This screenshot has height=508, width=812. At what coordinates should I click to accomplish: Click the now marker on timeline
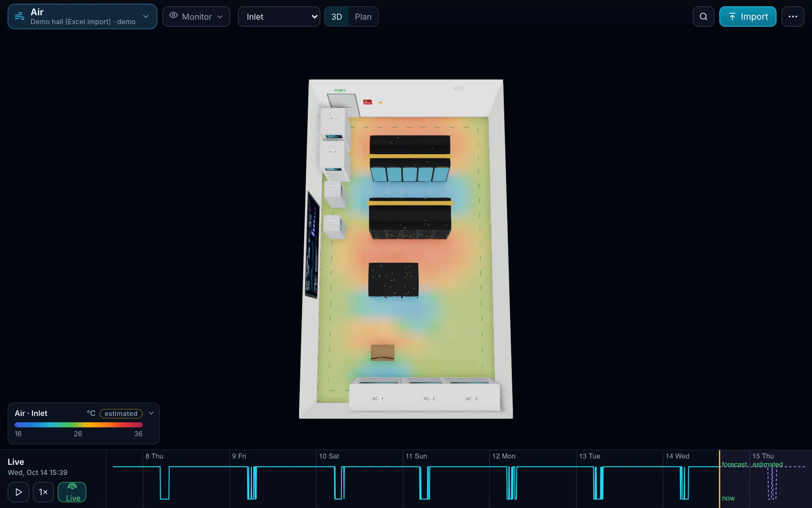728,498
